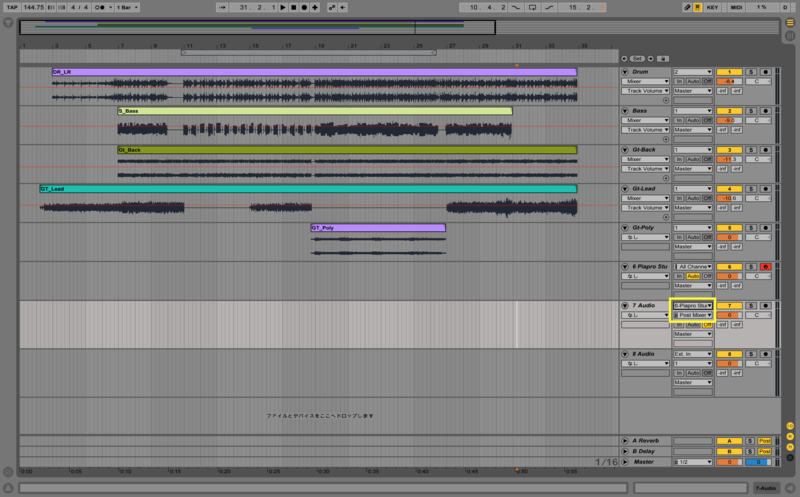Arm the Gt-Back track for recording
800x497 pixels.
click(765, 150)
